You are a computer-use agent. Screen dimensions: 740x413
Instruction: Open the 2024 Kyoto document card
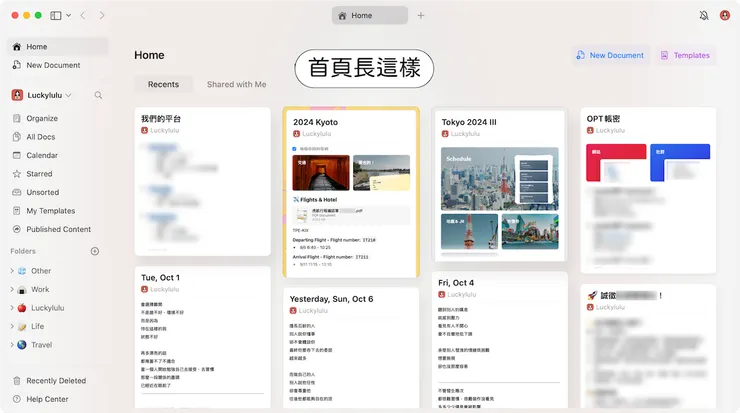click(351, 192)
